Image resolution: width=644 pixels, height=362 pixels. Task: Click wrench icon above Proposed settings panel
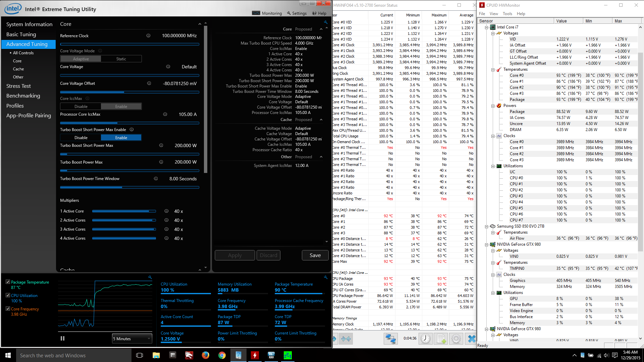(x=325, y=22)
